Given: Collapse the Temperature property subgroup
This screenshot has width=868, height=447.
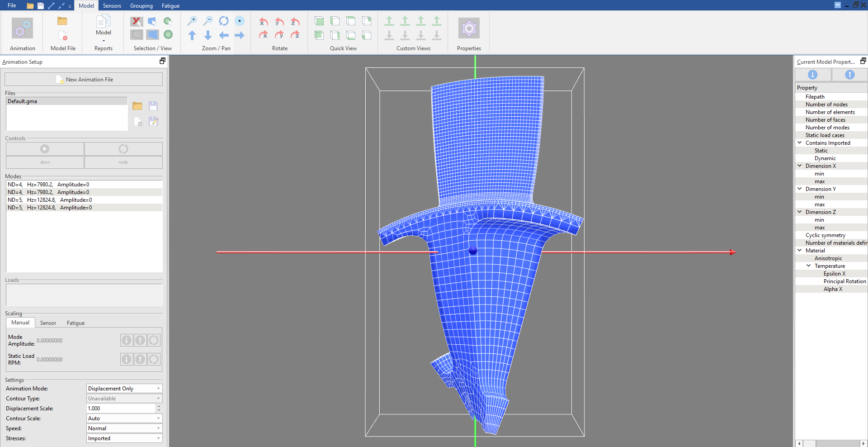Looking at the screenshot, I should tap(809, 266).
